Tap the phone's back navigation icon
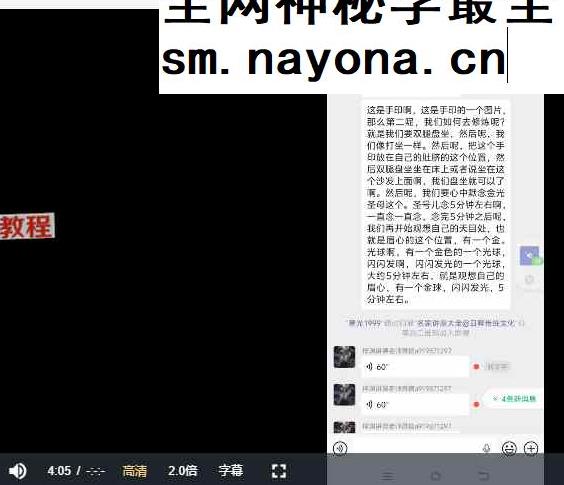Screen dimensions: 564x485 click(483, 476)
